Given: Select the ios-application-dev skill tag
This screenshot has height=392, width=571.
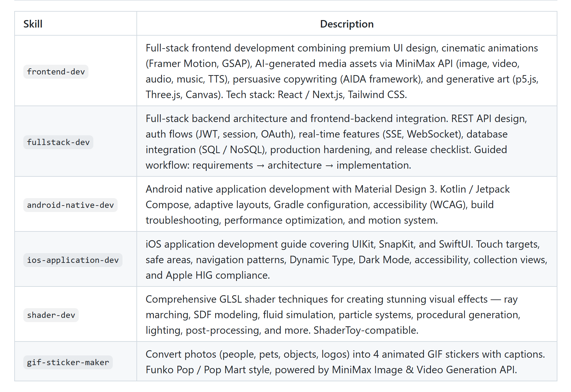Looking at the screenshot, I should click(73, 260).
